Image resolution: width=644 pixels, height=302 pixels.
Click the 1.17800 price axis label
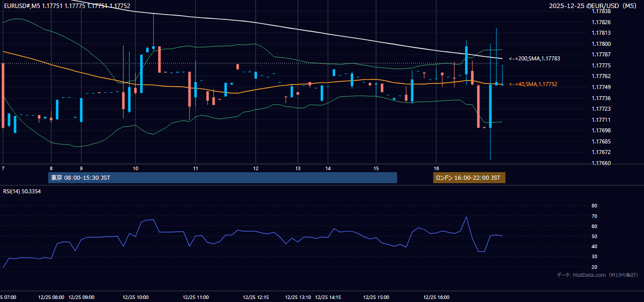coord(601,44)
